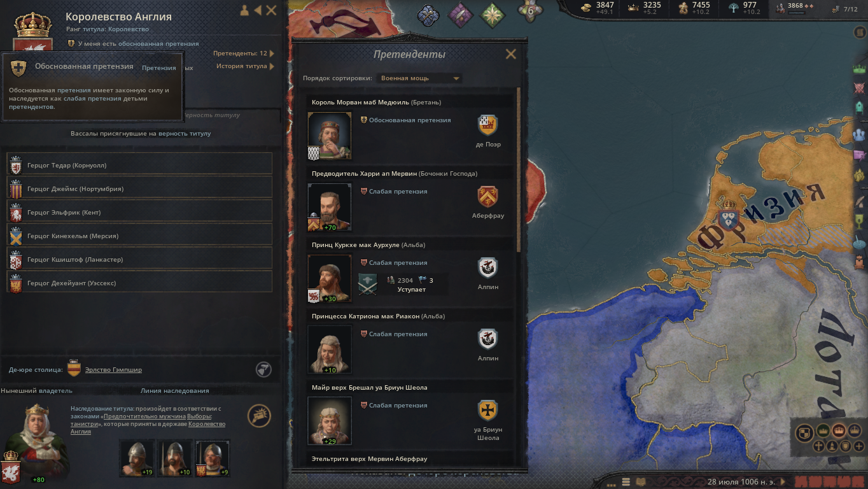Screen dimensions: 868x489
Task: Click the round icon beside Эрлство Гэмпшир
Action: (x=264, y=369)
